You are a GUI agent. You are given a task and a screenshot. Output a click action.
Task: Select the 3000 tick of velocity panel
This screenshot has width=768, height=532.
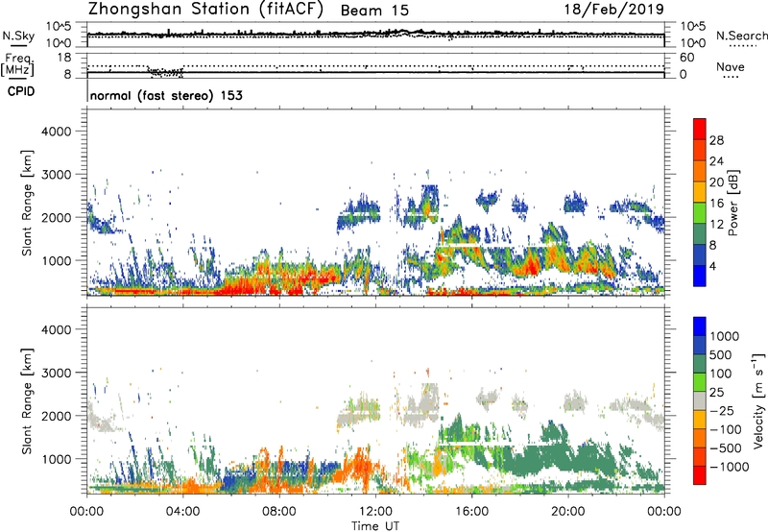57,373
